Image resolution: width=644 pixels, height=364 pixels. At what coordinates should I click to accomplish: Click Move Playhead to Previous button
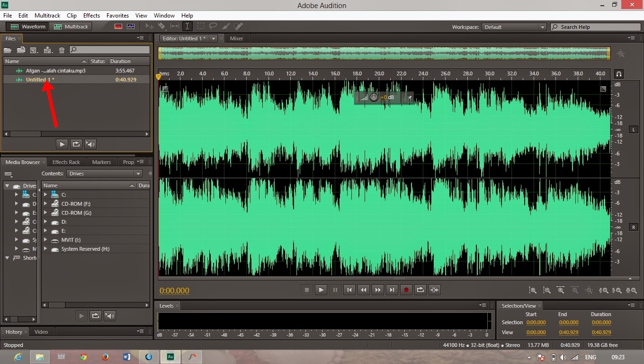tap(349, 290)
